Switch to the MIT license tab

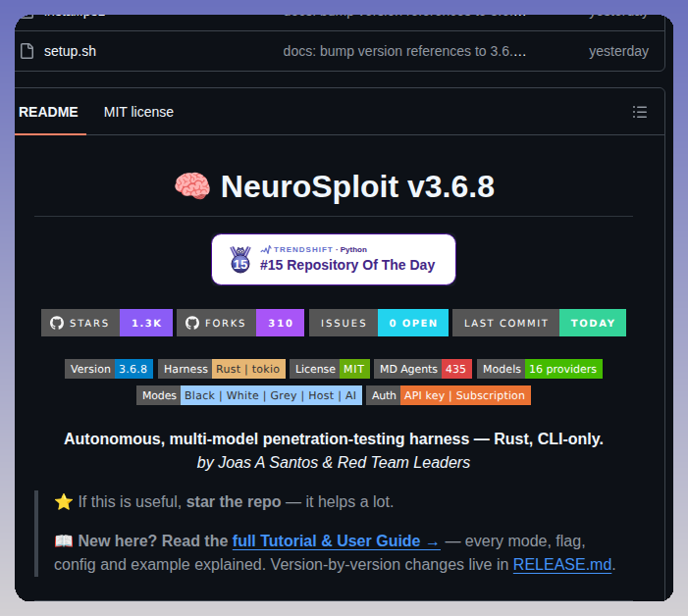click(138, 112)
